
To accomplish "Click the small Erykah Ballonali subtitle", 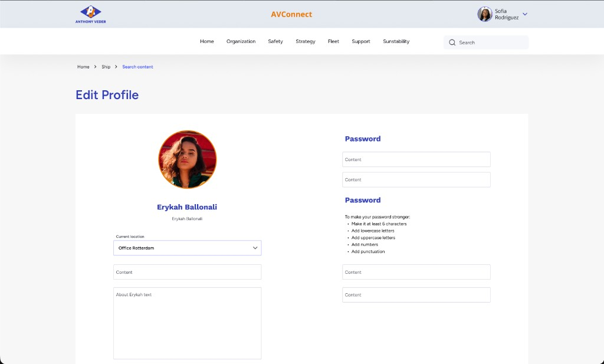I will (x=187, y=219).
